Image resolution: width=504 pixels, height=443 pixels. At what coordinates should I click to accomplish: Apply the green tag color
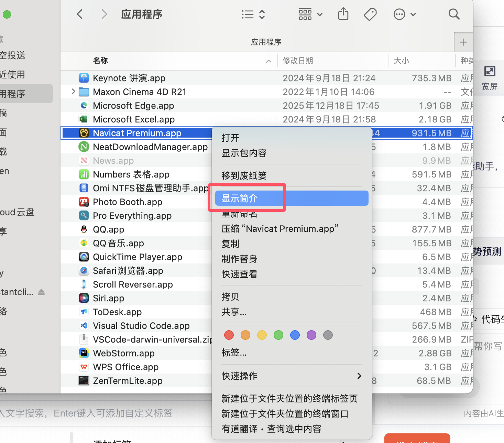tap(278, 335)
